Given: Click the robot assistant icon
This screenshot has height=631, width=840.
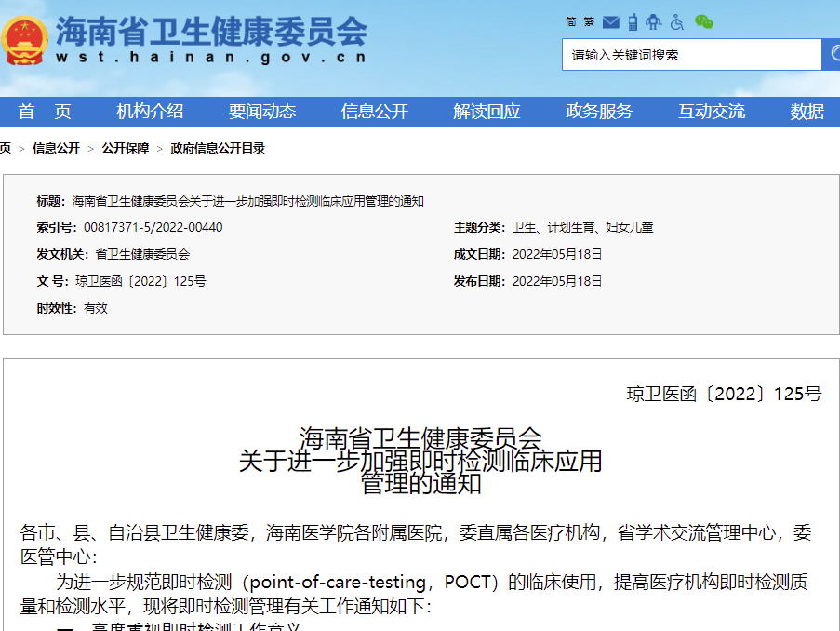Looking at the screenshot, I should pos(654,21).
